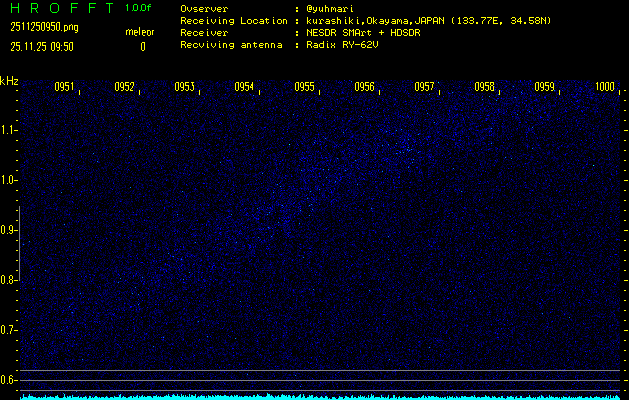Viewport: 629px width, 400px height.
Task: Select the 2511250950.png filename
Action: pos(39,28)
